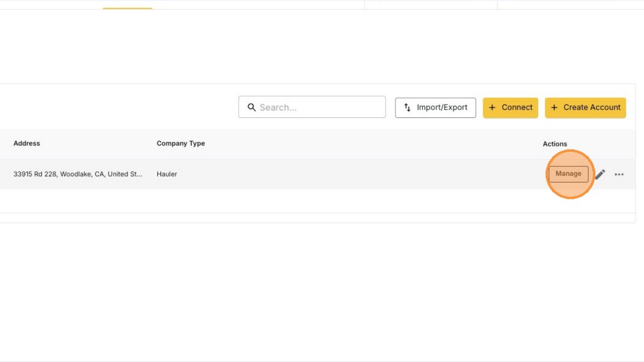Click the Manage button for the Hauler row
Screen dimensions: 644x362
click(x=568, y=174)
